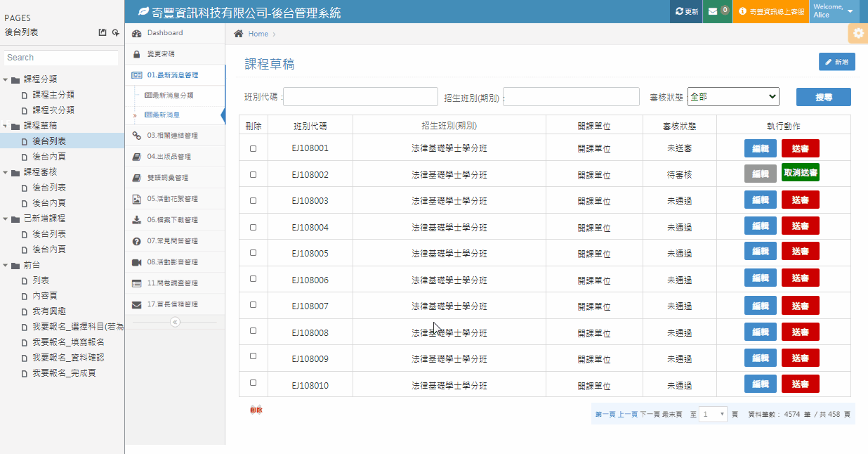868x454 pixels.
Task: Collapse the 01.最新消息管理 menu section
Action: coord(176,75)
